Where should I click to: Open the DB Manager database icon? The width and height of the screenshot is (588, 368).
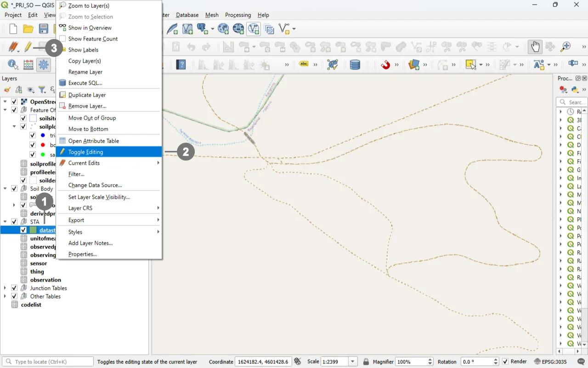[x=355, y=65]
